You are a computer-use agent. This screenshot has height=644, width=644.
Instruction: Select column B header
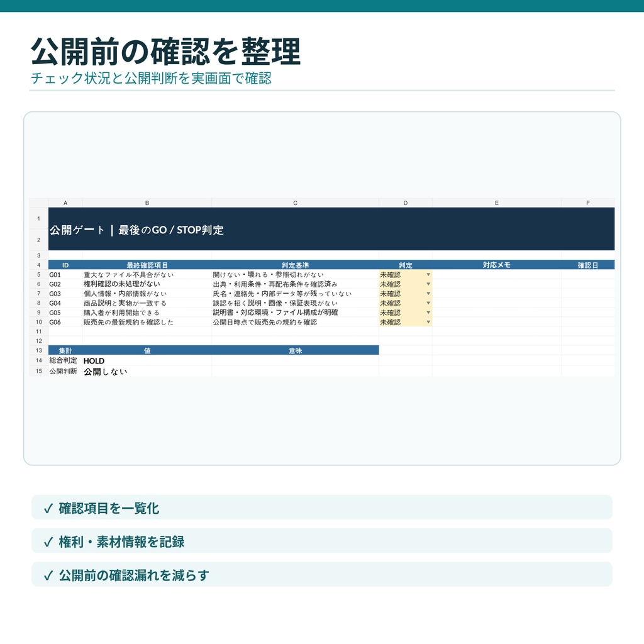coord(147,203)
